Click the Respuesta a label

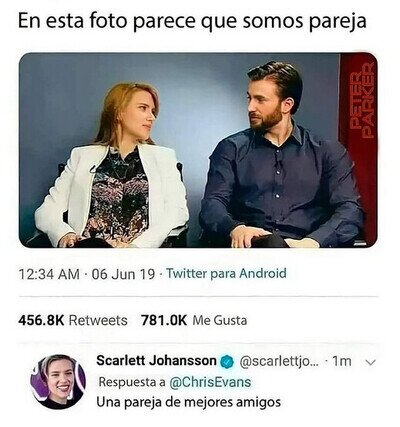click(132, 382)
